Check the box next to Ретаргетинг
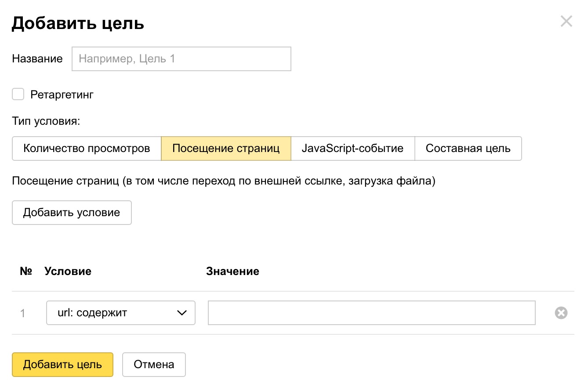 (x=18, y=94)
